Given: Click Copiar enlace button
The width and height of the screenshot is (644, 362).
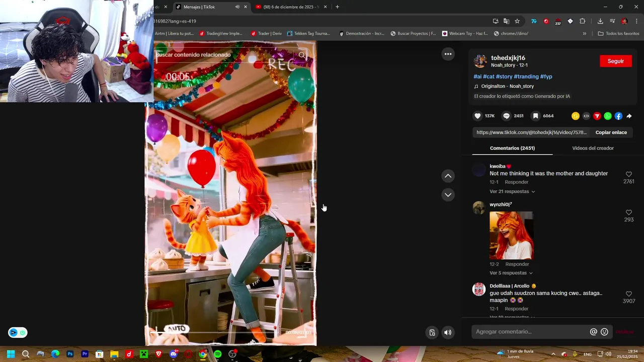Looking at the screenshot, I should (x=611, y=132).
